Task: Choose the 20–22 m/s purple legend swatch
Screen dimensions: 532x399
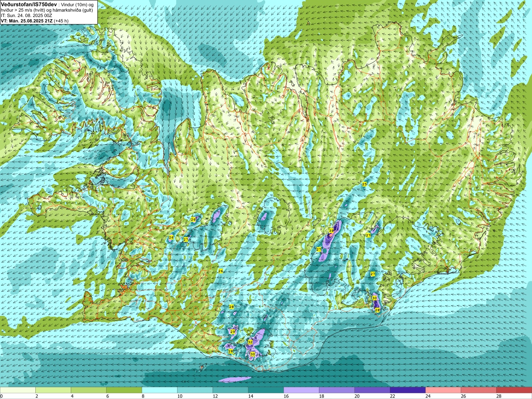Action: [x=372, y=390]
